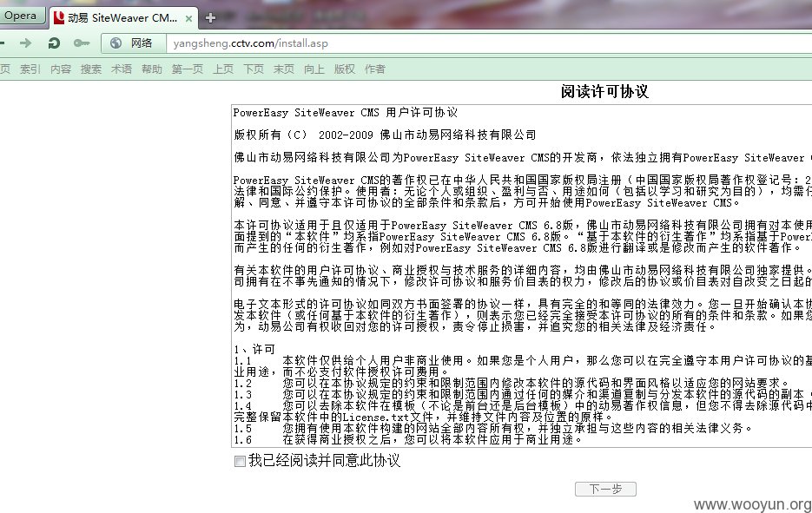The width and height of the screenshot is (812, 513).
Task: Click the 网络 site security badge
Action: pyautogui.click(x=133, y=43)
